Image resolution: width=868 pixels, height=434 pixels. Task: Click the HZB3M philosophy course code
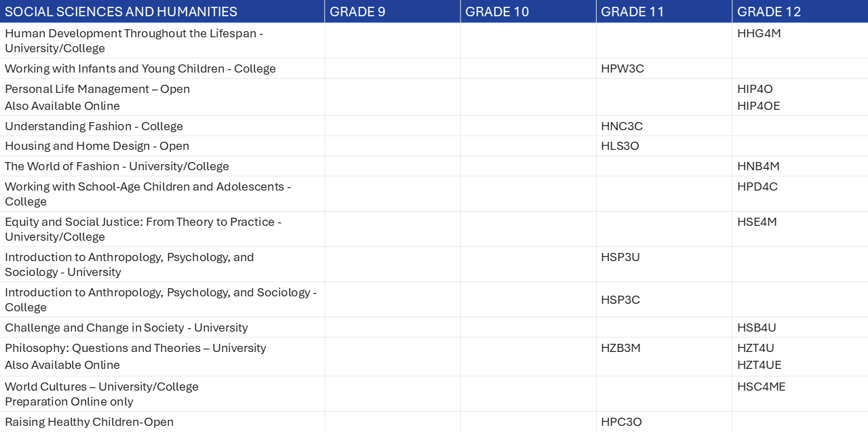[x=620, y=348]
